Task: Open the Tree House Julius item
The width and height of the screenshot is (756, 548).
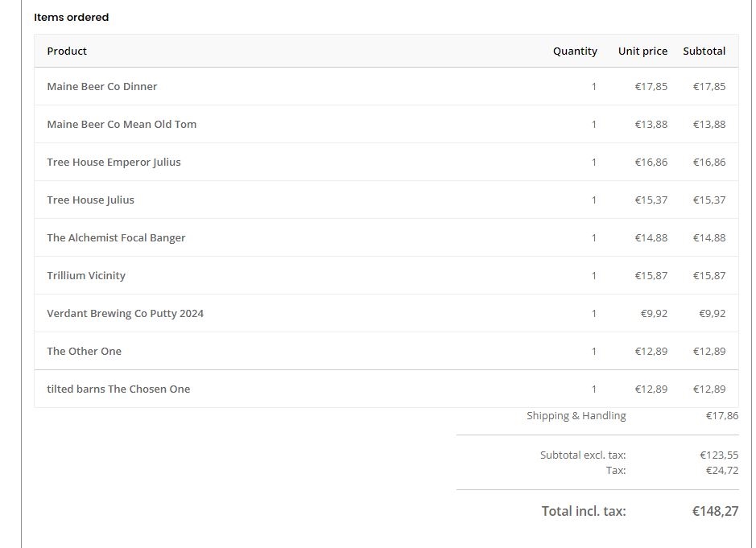Action: tap(90, 200)
